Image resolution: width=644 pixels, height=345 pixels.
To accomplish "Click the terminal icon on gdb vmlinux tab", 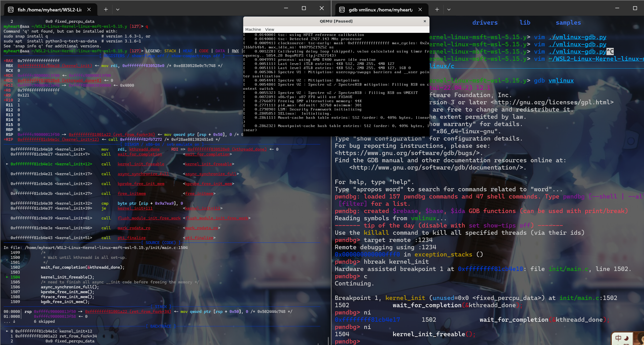I will pyautogui.click(x=342, y=10).
